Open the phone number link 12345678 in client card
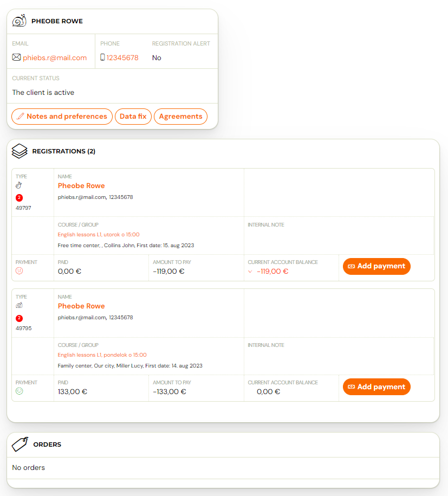The image size is (448, 496). 122,57
